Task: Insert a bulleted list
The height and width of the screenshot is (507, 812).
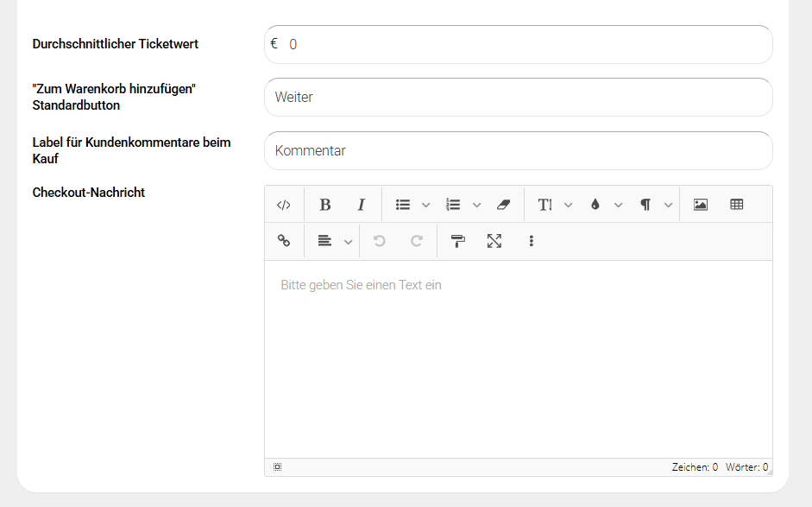Action: (402, 205)
